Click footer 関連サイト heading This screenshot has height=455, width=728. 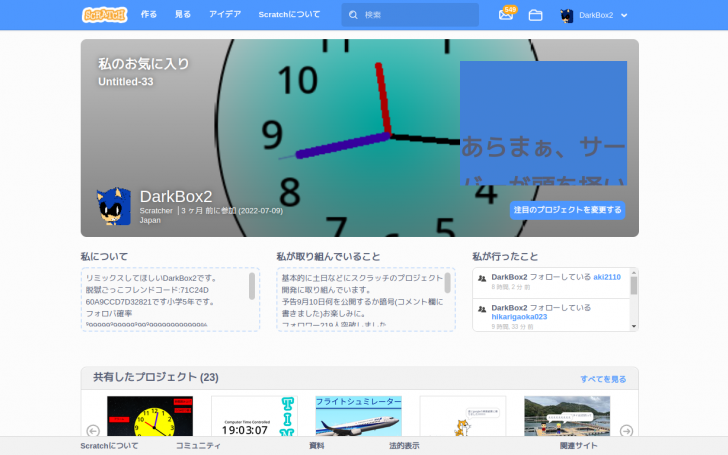tap(578, 446)
